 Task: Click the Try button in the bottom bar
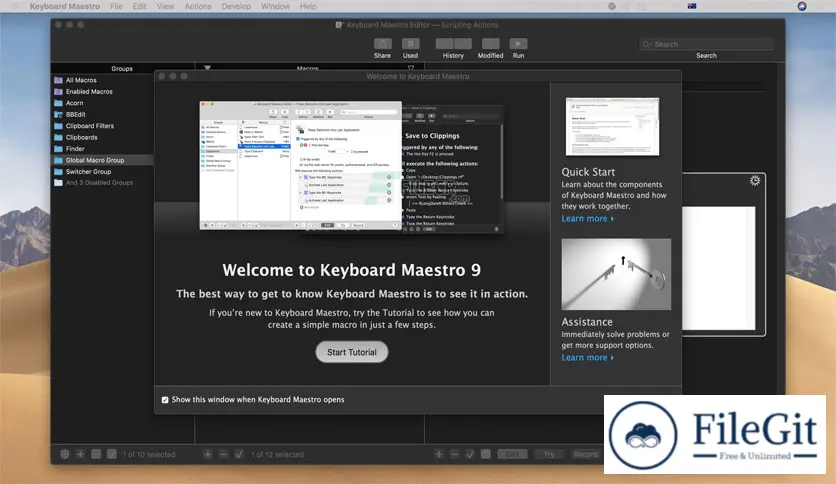click(549, 454)
